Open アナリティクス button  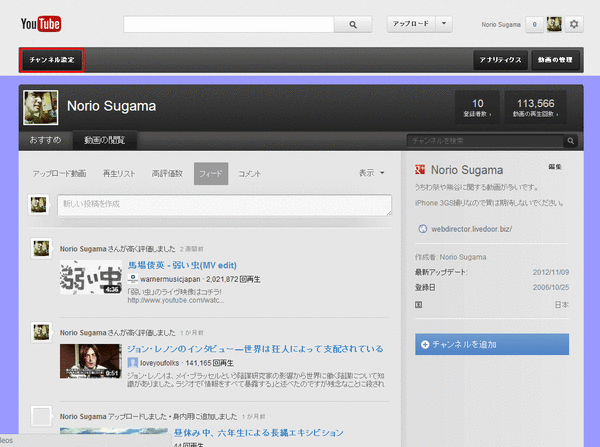(x=500, y=60)
